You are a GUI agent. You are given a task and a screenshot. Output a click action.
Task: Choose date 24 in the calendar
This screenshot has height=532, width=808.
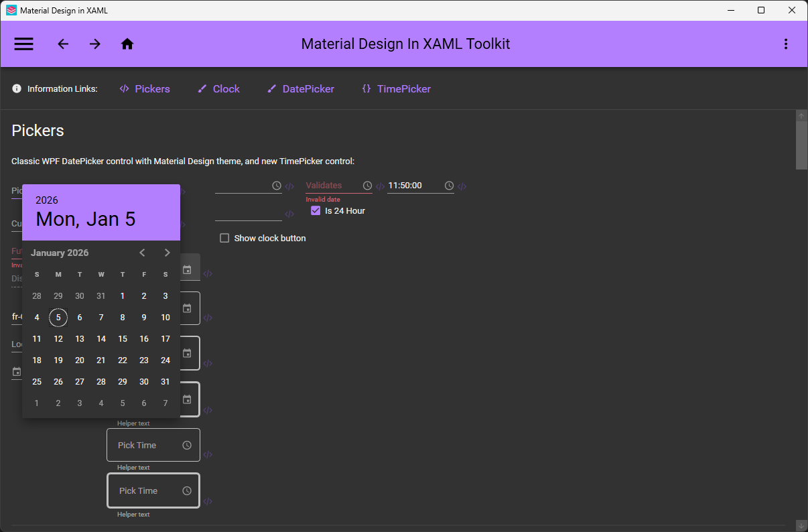(165, 360)
